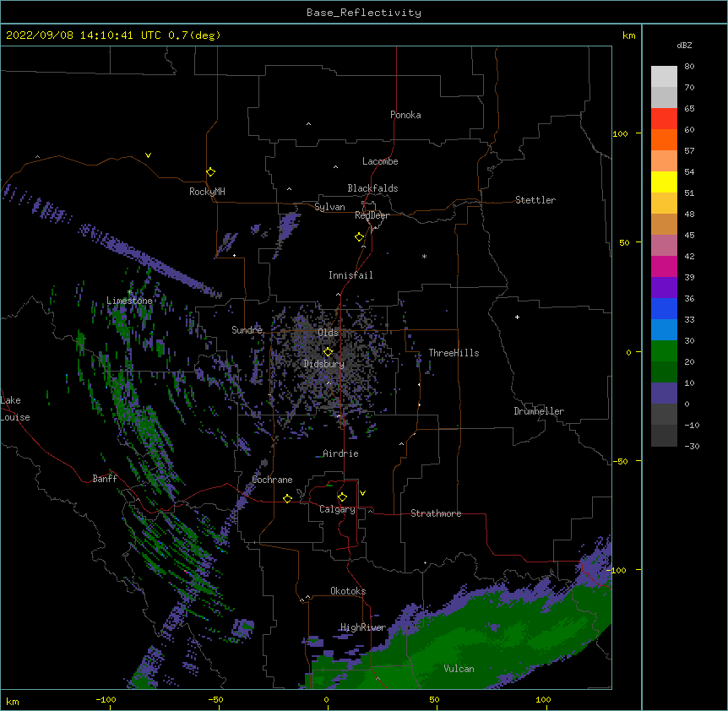The image size is (728, 711).
Task: Click the Banff town label
Action: [x=105, y=479]
